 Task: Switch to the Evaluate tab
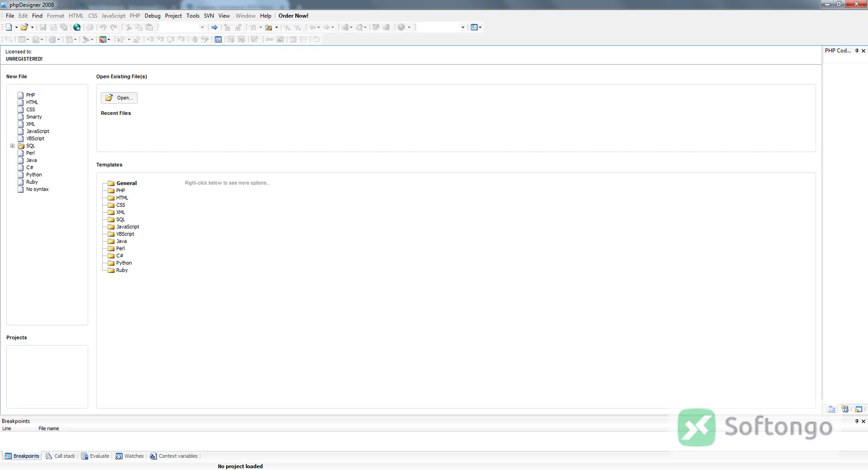click(95, 456)
